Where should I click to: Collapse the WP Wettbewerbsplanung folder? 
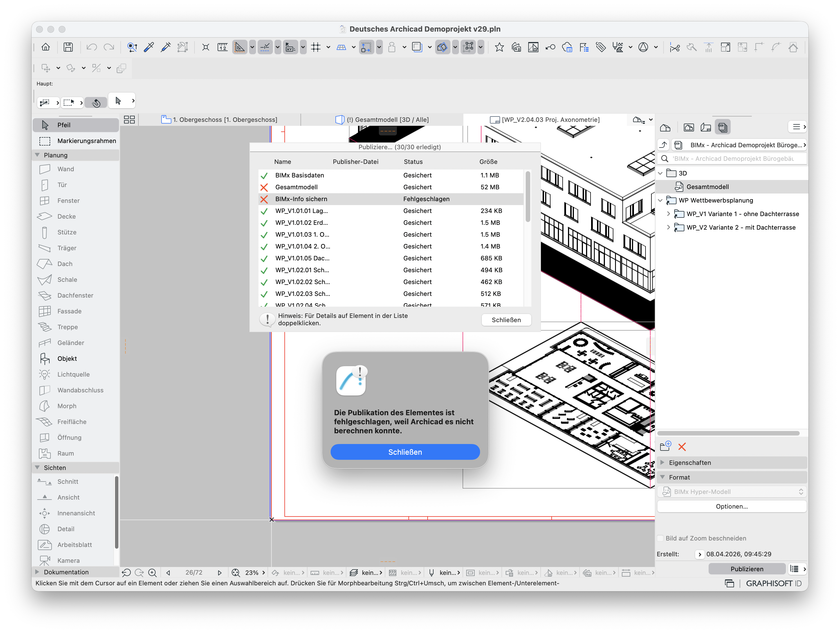pyautogui.click(x=661, y=200)
